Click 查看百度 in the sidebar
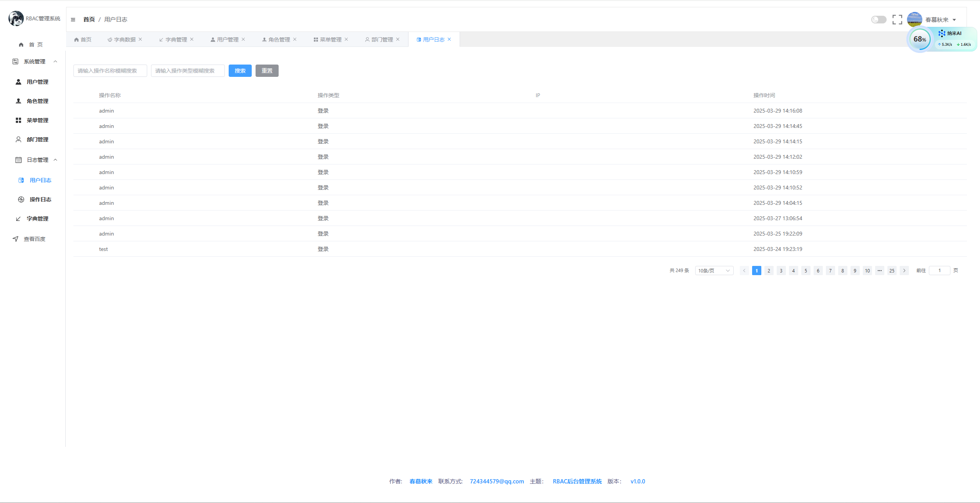This screenshot has width=980, height=503. tap(34, 239)
